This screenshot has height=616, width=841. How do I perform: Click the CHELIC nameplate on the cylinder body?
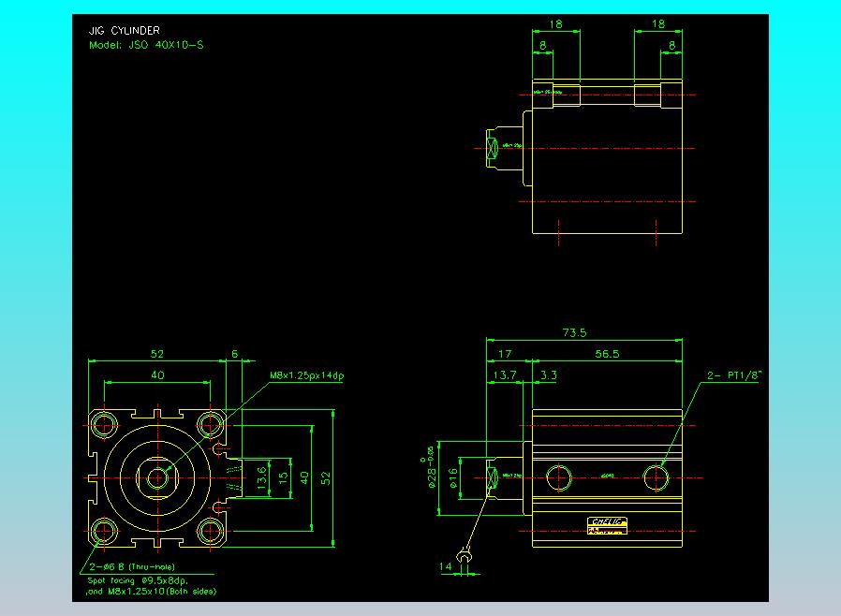(x=607, y=525)
